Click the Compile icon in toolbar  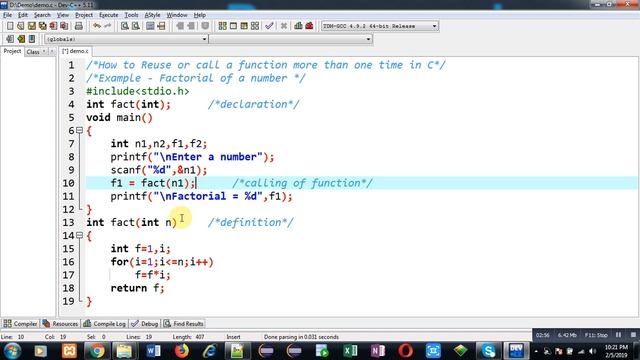click(x=222, y=26)
